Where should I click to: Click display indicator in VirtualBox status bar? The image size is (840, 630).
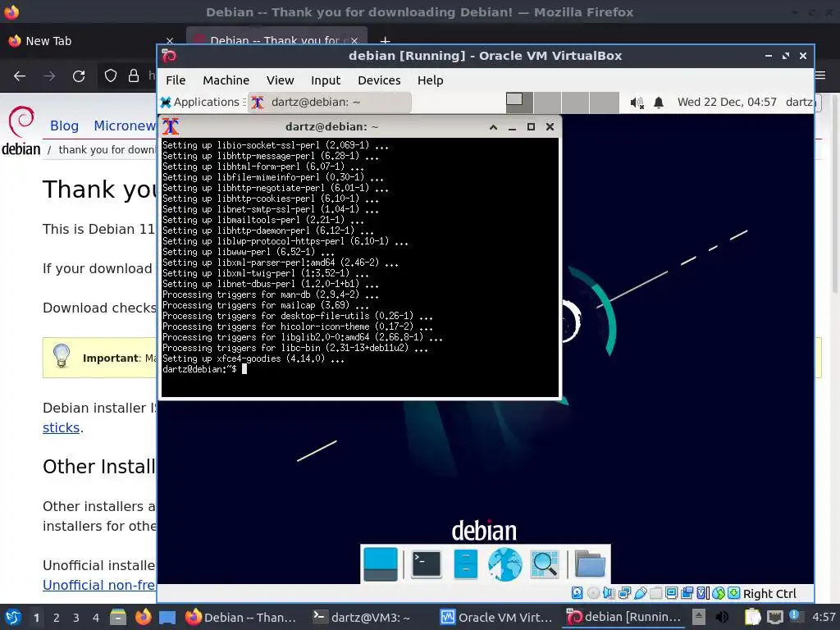click(x=671, y=593)
